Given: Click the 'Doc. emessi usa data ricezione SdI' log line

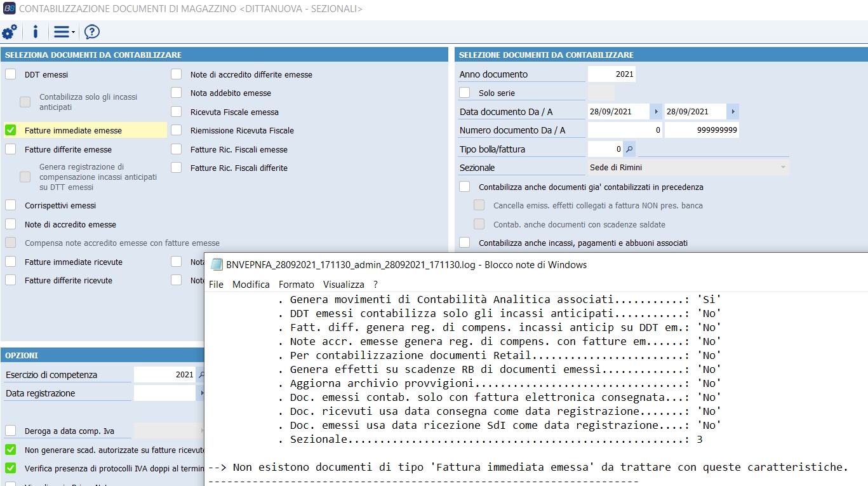Looking at the screenshot, I should [x=500, y=425].
